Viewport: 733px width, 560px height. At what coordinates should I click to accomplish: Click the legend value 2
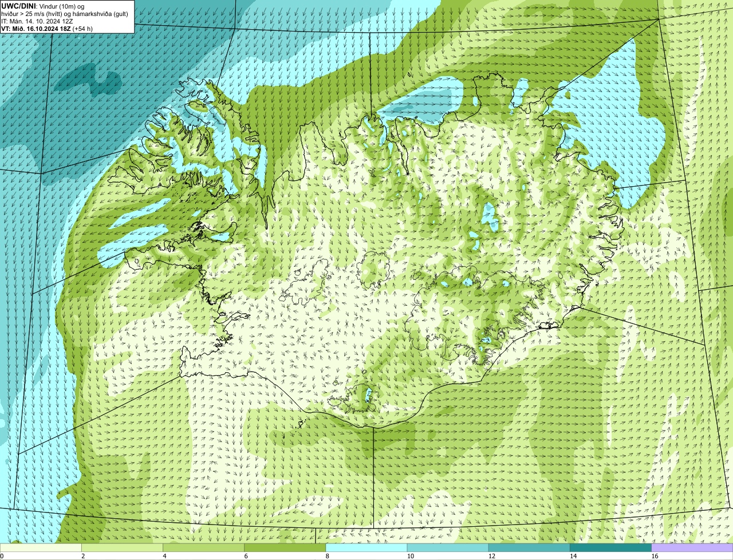pyautogui.click(x=84, y=556)
